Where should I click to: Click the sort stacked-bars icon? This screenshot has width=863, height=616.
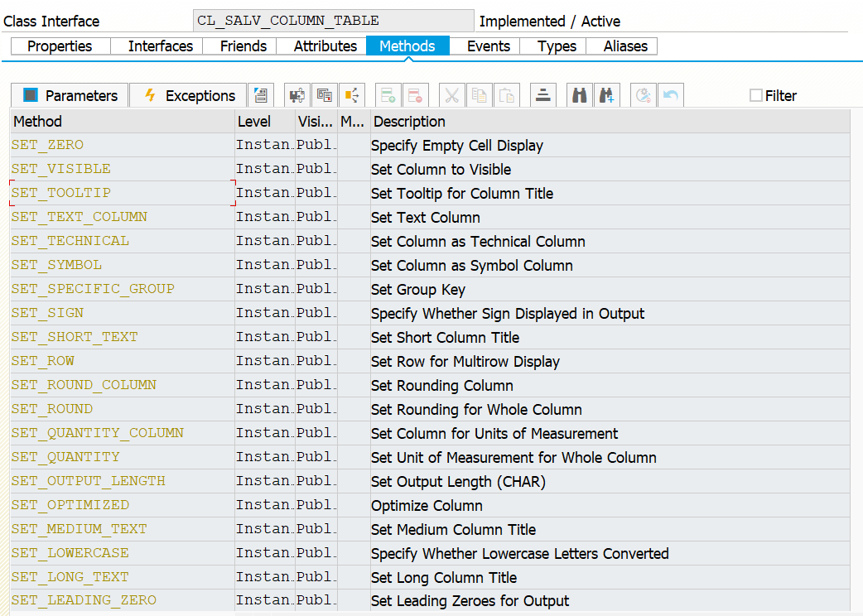543,95
